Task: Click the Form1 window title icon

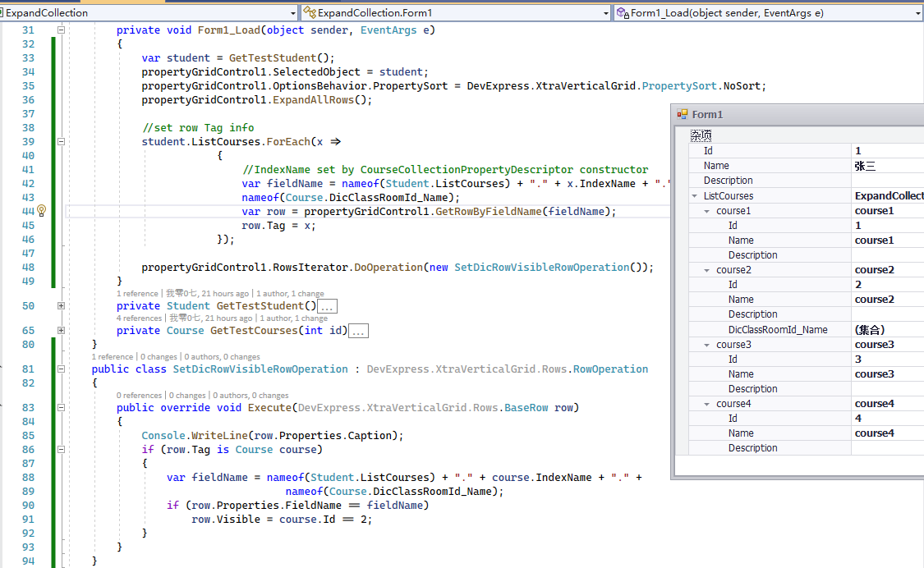Action: tap(682, 115)
